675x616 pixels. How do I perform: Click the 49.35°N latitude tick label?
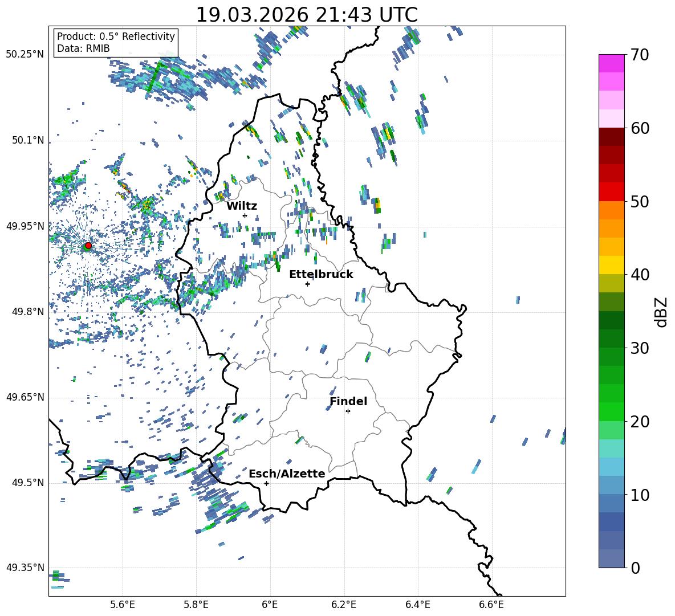click(x=25, y=568)
